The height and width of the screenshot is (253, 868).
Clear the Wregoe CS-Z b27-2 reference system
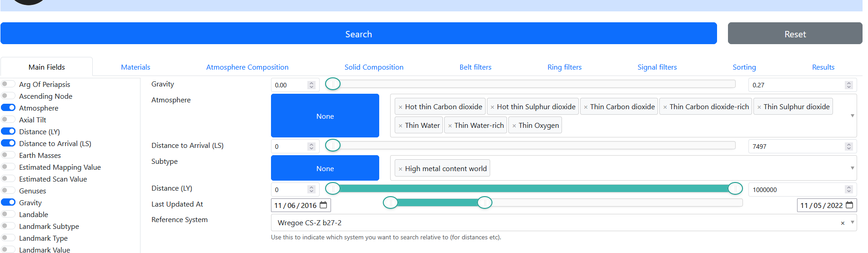click(x=843, y=223)
